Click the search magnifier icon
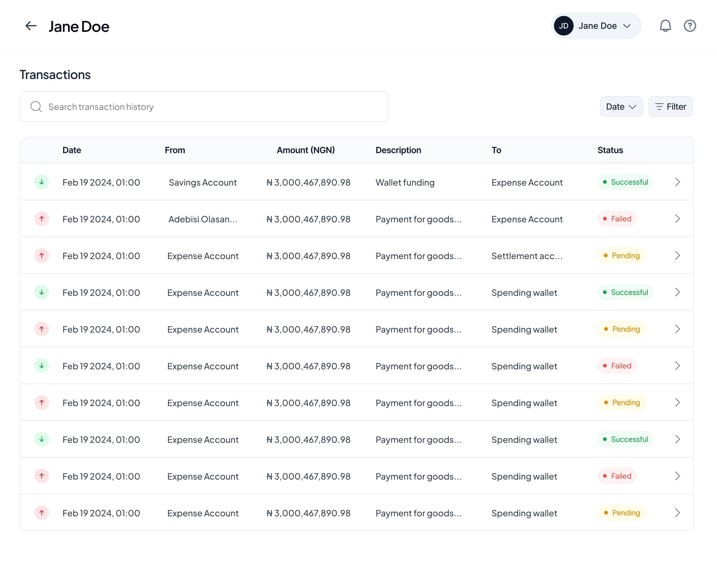This screenshot has width=717, height=588. tap(36, 107)
